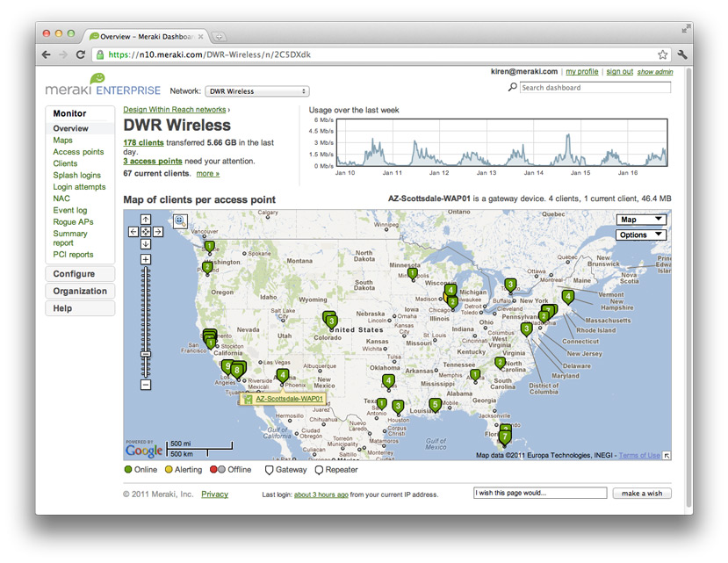Click the show admin link
The height and width of the screenshot is (563, 728).
[654, 71]
